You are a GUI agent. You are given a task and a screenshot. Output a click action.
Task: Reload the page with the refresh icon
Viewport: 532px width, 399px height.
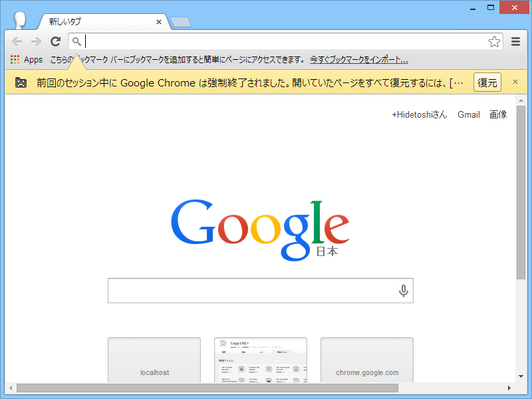[x=56, y=41]
